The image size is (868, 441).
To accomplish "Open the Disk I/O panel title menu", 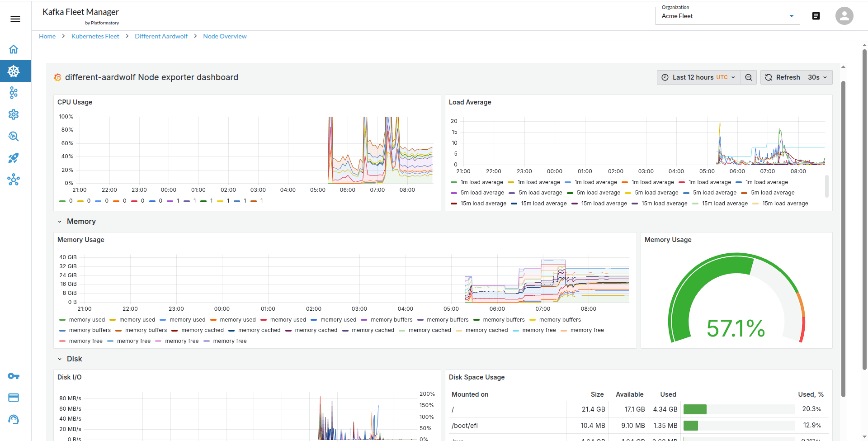I will pyautogui.click(x=70, y=377).
